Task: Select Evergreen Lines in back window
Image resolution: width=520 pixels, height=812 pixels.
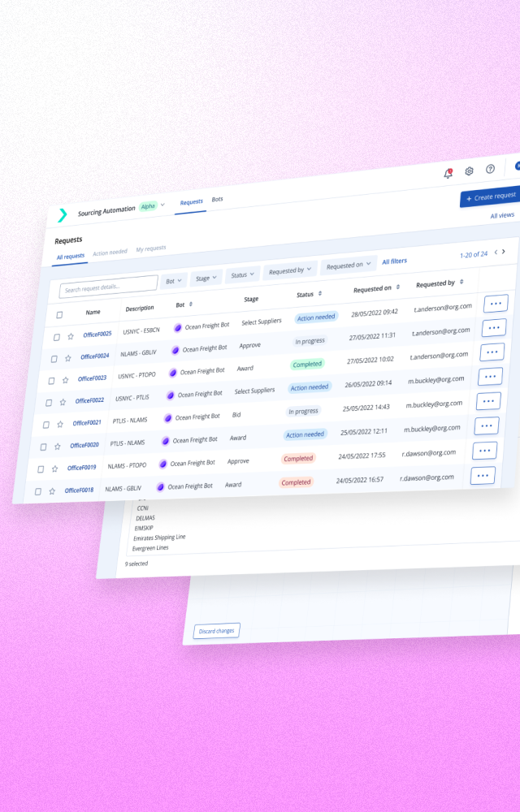Action: tap(150, 548)
